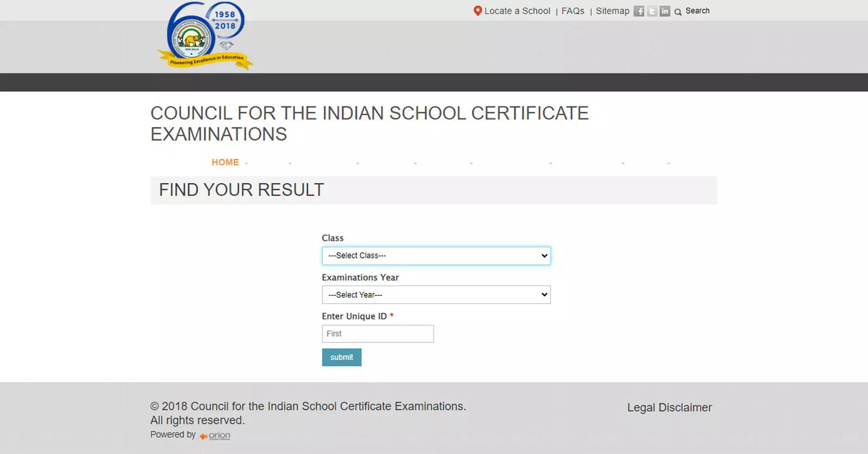The width and height of the screenshot is (868, 454).
Task: Open the Select Year dropdown
Action: [436, 295]
